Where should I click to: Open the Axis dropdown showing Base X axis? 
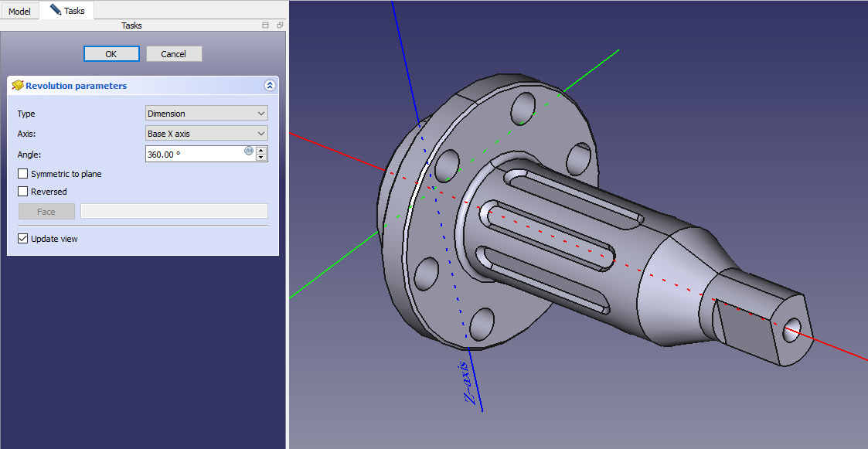pos(206,134)
